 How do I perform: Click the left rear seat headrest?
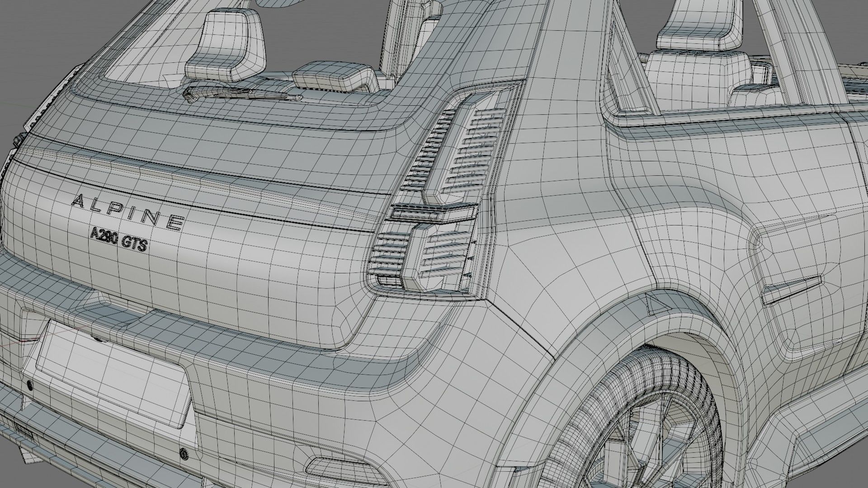point(224,43)
